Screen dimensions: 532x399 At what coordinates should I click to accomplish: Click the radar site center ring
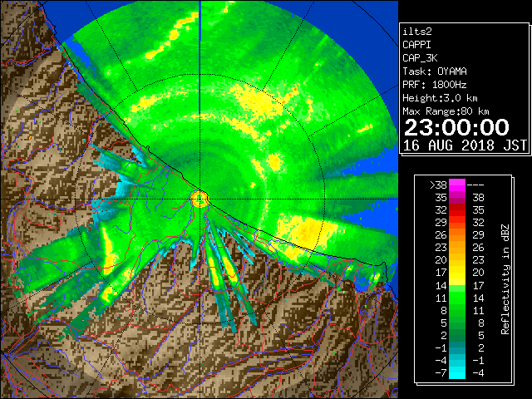pos(200,199)
